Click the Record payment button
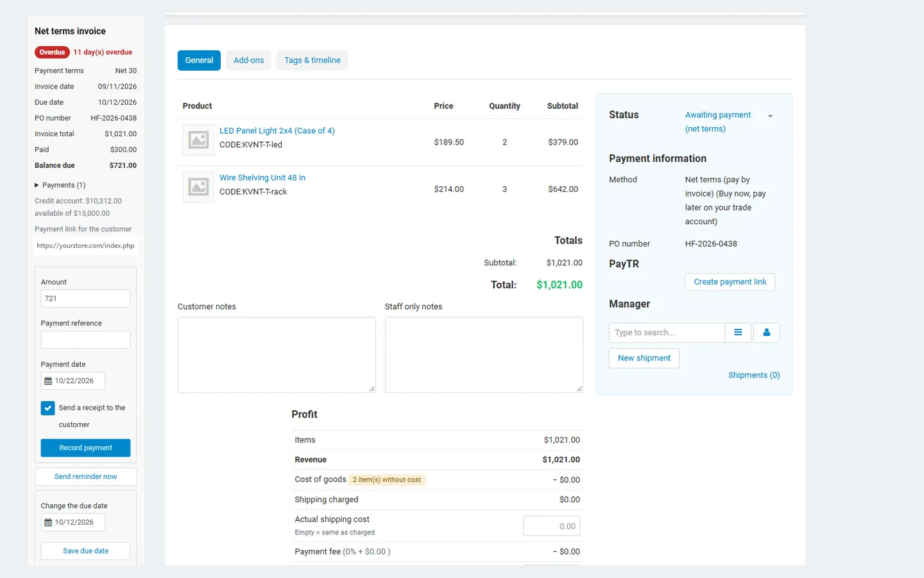Image resolution: width=924 pixels, height=578 pixels. [x=85, y=448]
